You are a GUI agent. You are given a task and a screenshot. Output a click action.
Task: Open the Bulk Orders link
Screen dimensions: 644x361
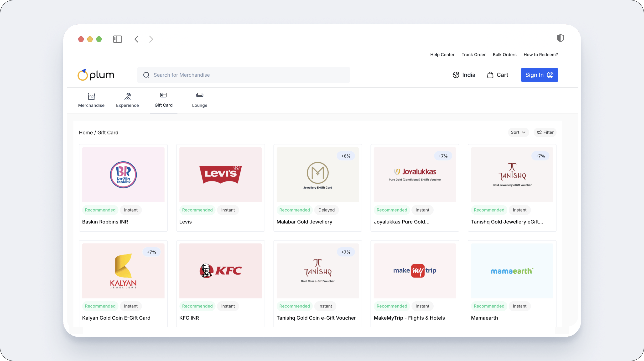coord(504,54)
